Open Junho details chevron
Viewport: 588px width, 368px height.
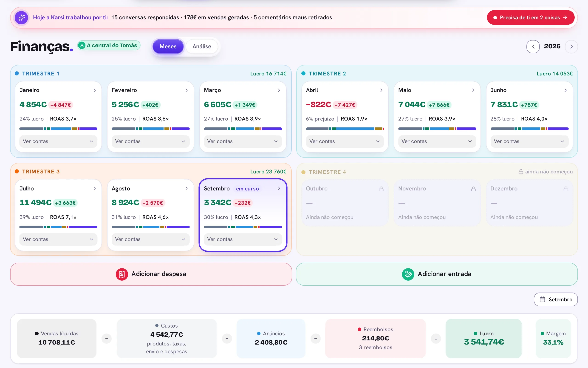(566, 90)
